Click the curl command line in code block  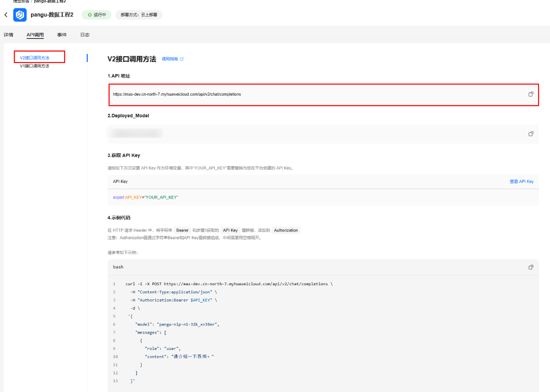click(229, 284)
